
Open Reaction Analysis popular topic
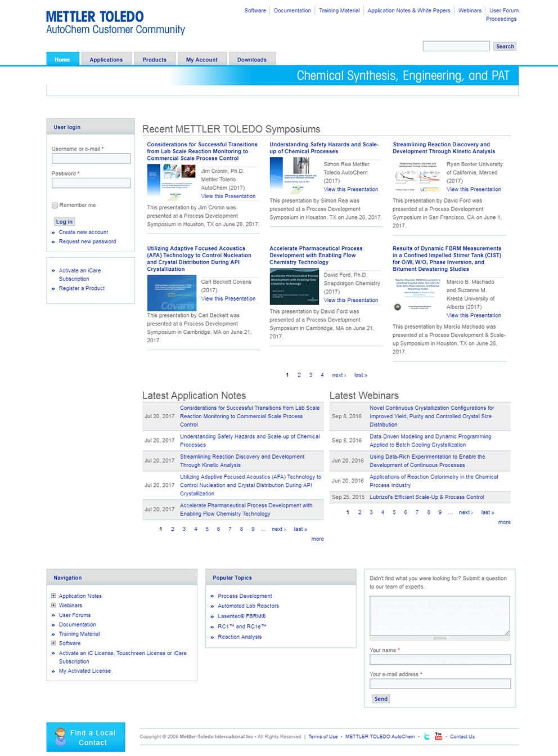[x=240, y=637]
